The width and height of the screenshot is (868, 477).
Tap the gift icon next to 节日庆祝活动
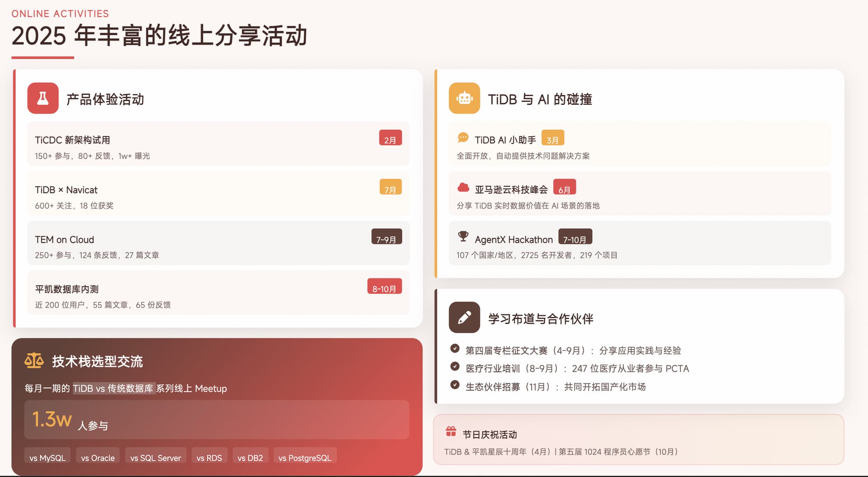[451, 431]
